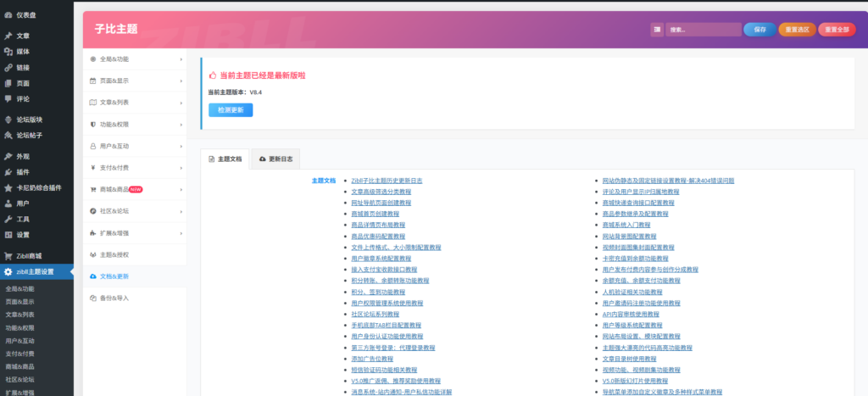Click the shield icon beside 功能&权限
Screen dimensions: 868x396
pos(92,125)
